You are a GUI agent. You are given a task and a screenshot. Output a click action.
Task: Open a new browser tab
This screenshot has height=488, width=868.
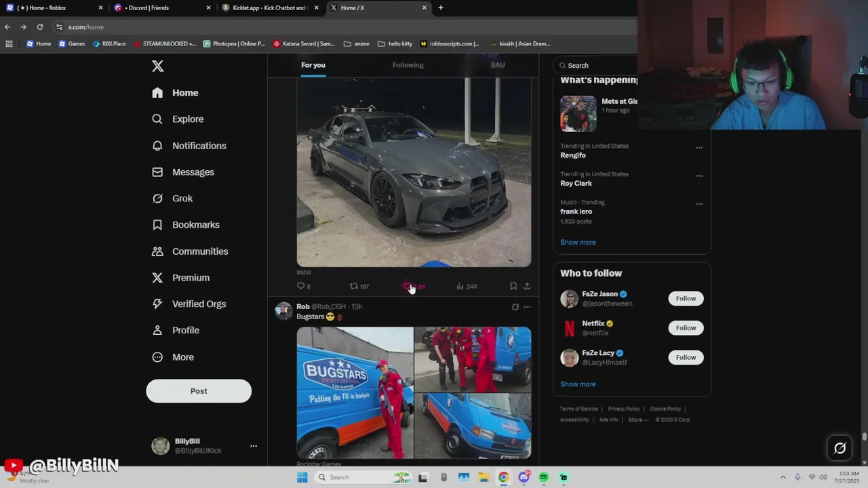tap(441, 8)
